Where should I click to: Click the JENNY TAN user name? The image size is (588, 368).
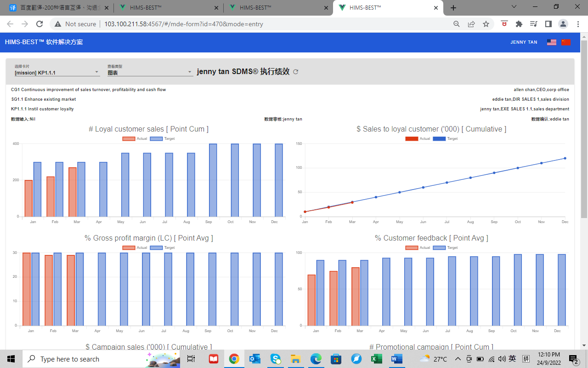524,42
